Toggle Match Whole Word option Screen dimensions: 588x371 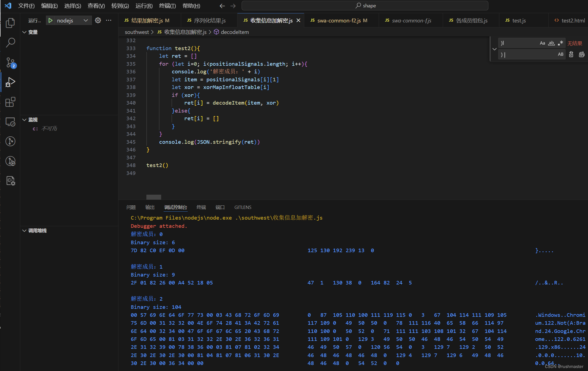pyautogui.click(x=551, y=43)
